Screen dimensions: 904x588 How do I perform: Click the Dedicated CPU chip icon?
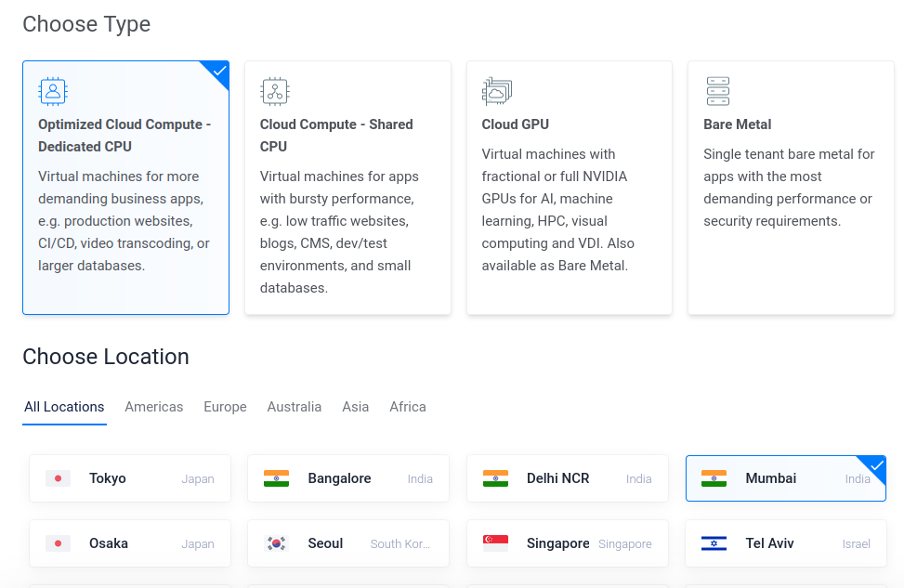[52, 91]
